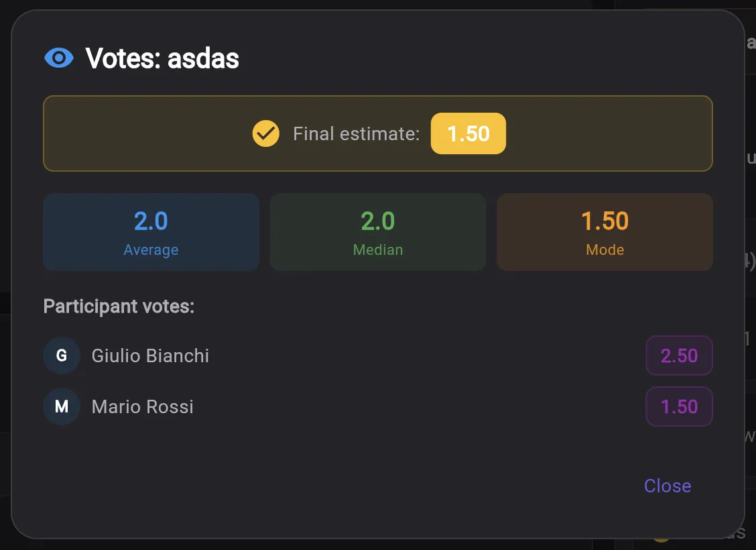Click Giulio Bianchi's 2.50 vote chip
756x550 pixels.
click(x=679, y=355)
